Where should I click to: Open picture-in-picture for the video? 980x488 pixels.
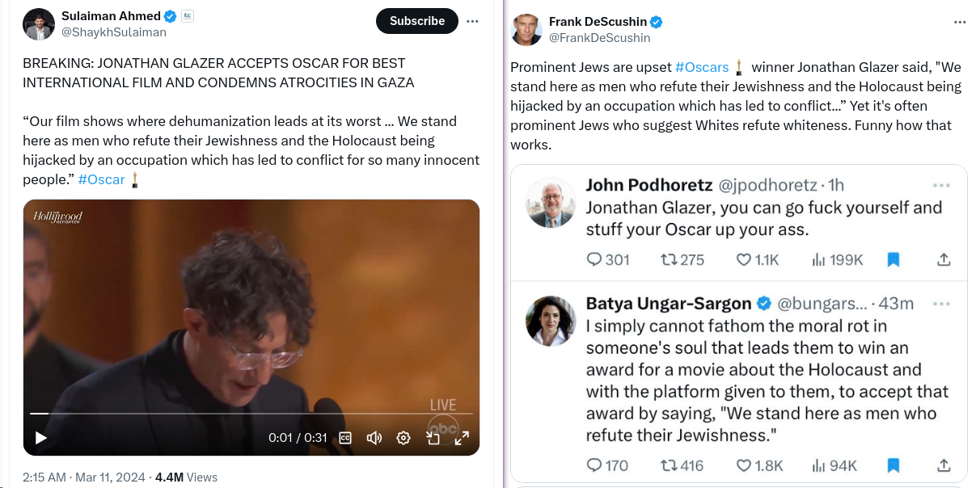click(433, 438)
